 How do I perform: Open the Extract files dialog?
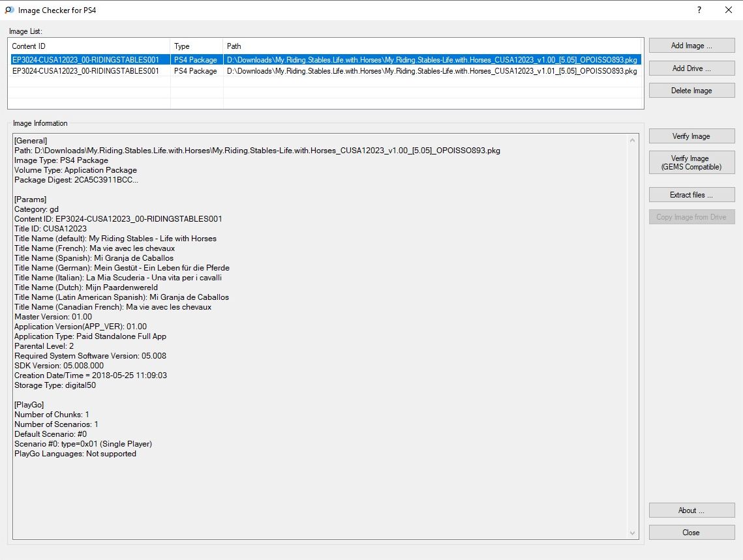tap(691, 194)
